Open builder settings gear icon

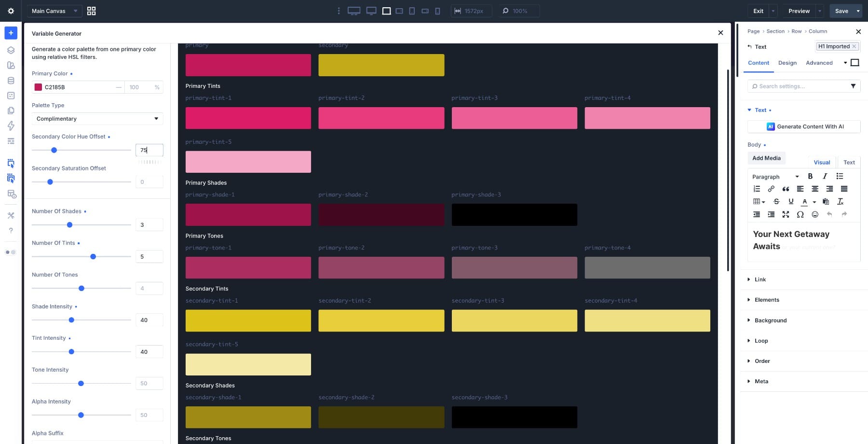click(x=11, y=11)
